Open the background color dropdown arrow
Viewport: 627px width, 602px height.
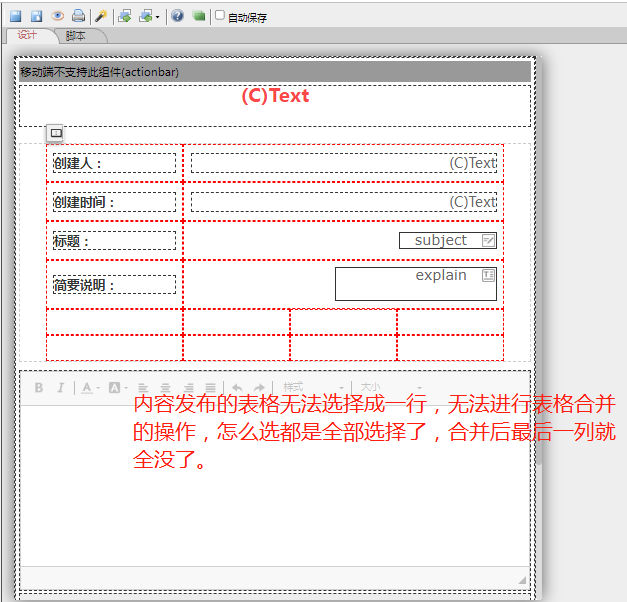[x=126, y=388]
